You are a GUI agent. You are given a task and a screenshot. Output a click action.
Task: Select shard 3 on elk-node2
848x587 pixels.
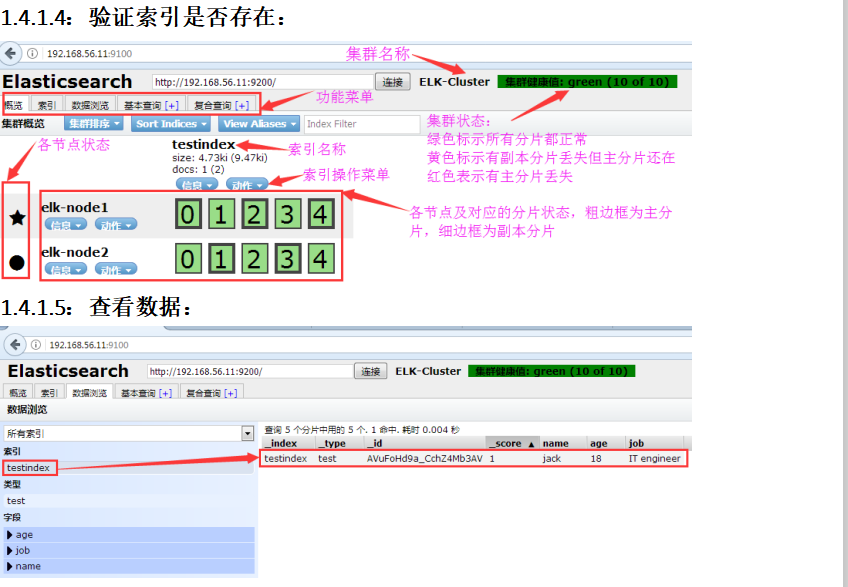(x=288, y=259)
